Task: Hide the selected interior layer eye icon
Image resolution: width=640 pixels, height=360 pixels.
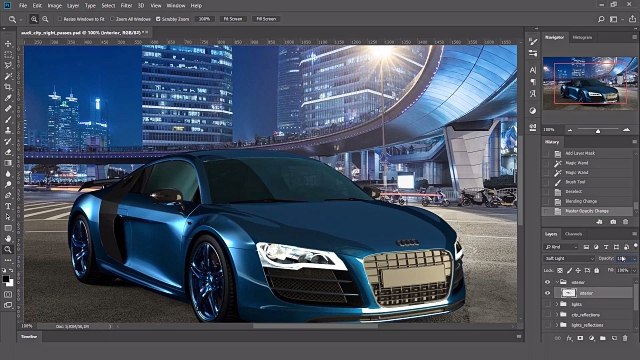Action: coord(547,293)
